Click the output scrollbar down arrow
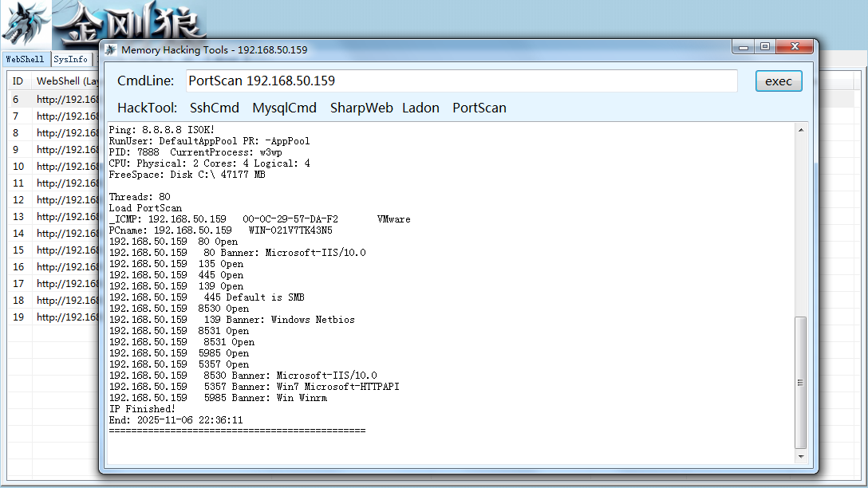Screen dimensions: 868x488 point(800,456)
